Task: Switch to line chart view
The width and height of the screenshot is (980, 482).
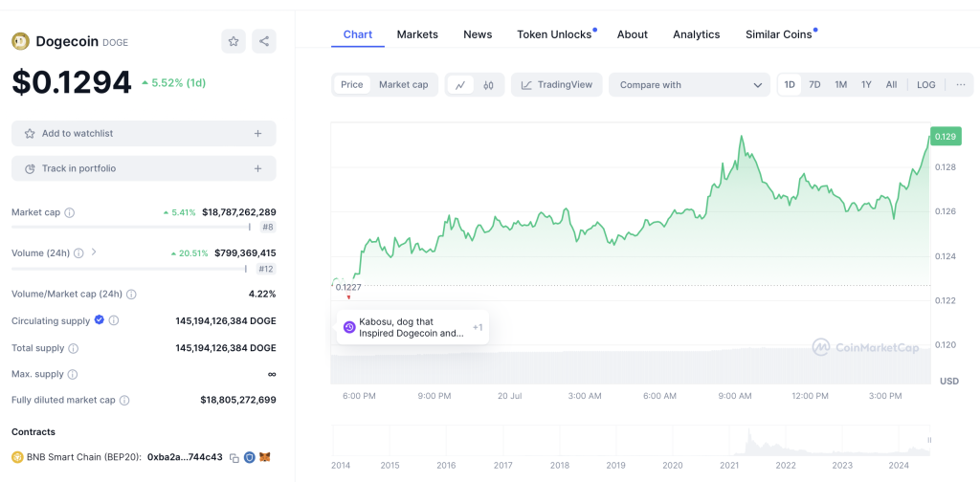Action: 460,85
